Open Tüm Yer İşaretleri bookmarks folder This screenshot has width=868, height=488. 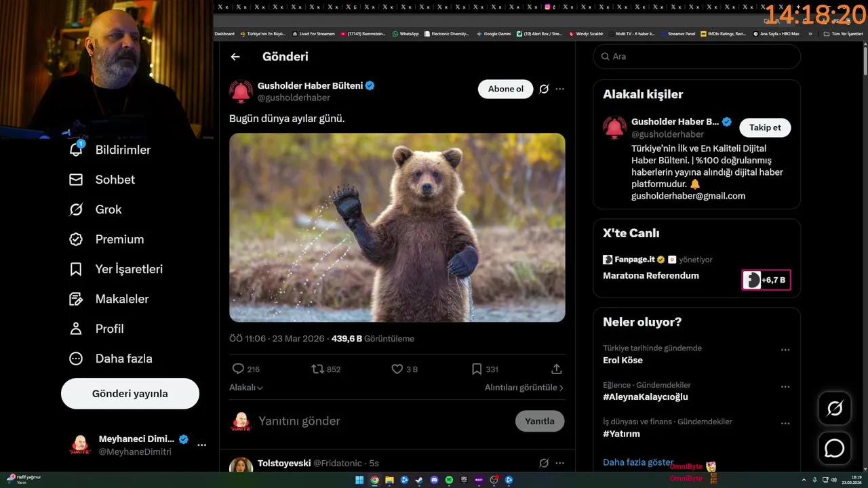(843, 34)
